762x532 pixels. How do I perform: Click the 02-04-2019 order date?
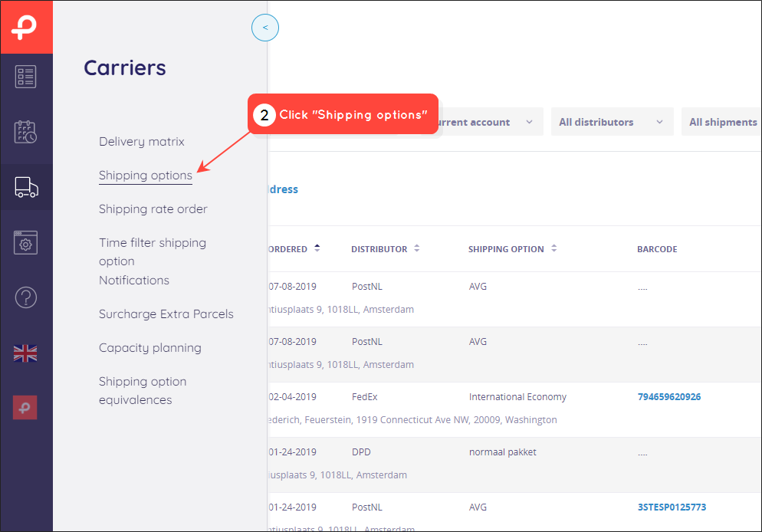[292, 397]
